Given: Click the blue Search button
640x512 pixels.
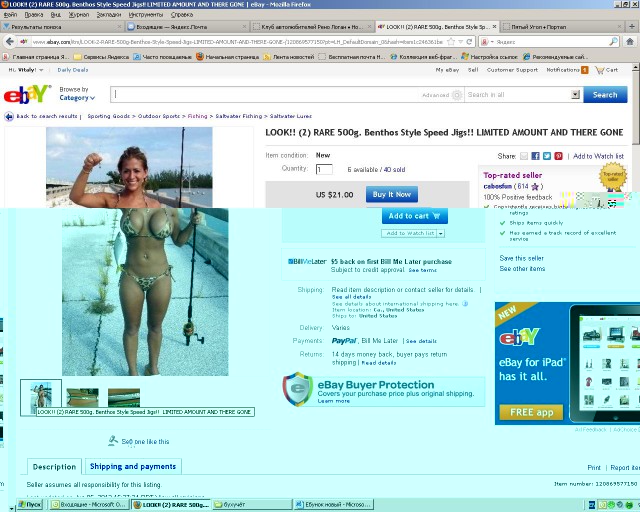Looking at the screenshot, I should [x=605, y=95].
